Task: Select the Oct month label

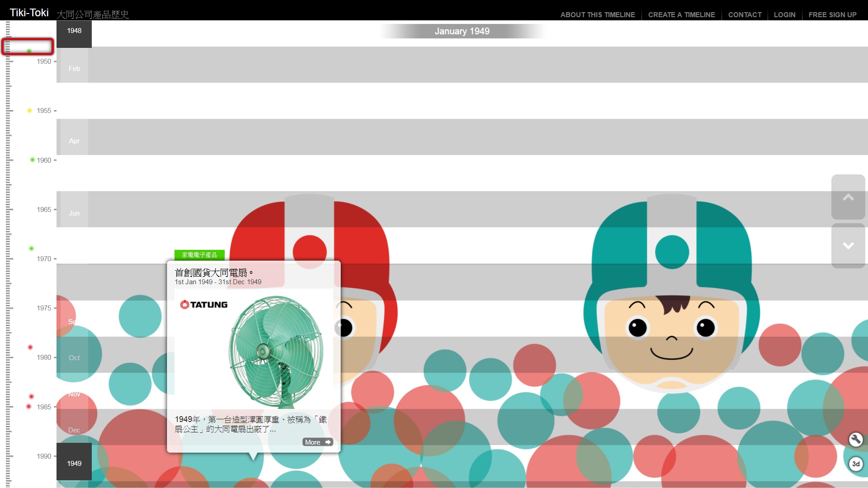Action: [74, 358]
